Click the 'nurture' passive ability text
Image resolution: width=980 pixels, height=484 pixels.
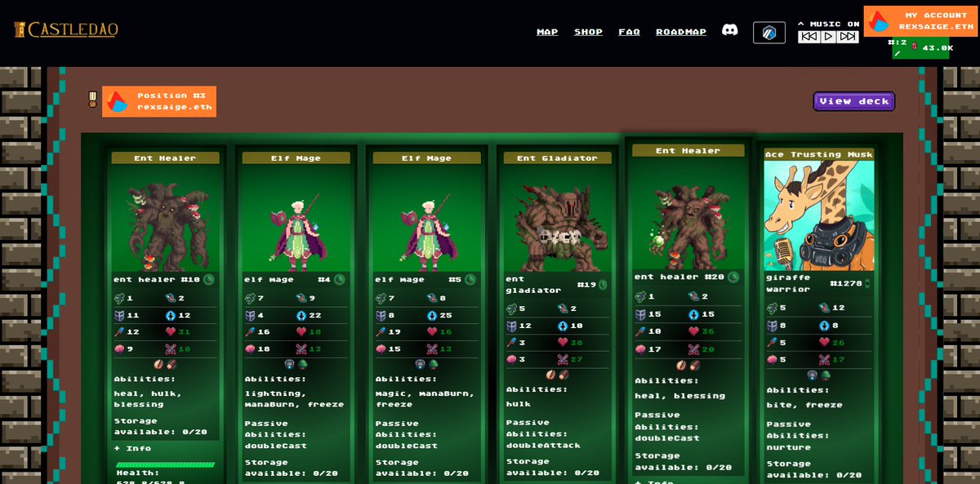tap(788, 447)
